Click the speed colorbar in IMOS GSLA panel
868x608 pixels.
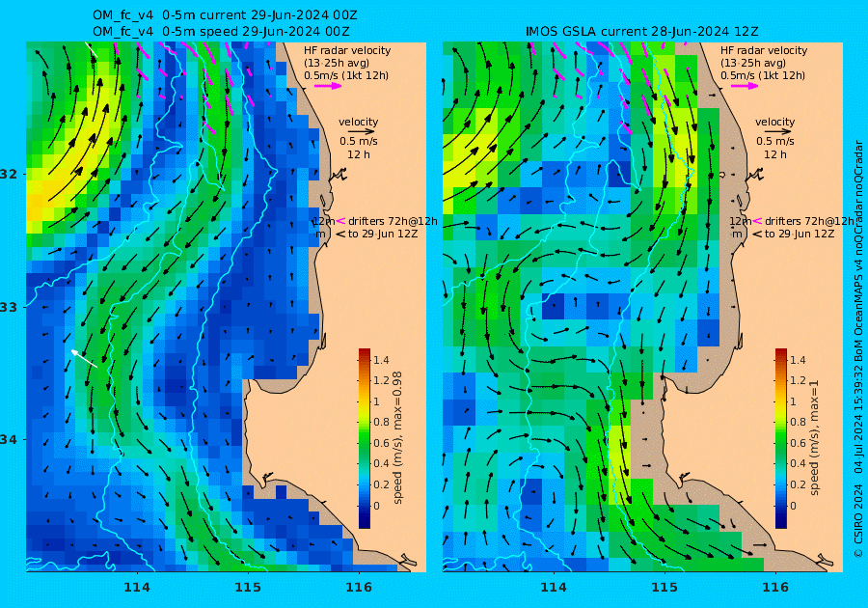pyautogui.click(x=780, y=438)
